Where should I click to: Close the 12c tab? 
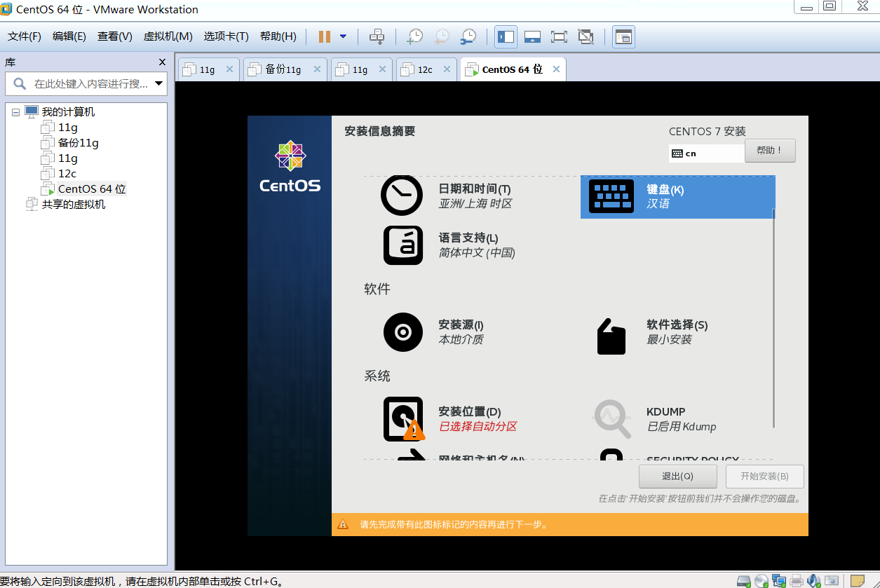pyautogui.click(x=447, y=69)
